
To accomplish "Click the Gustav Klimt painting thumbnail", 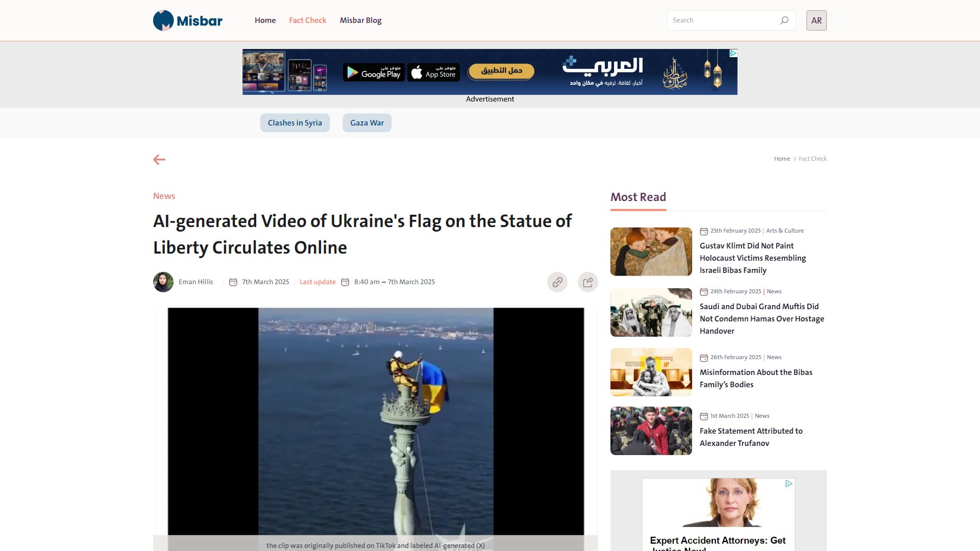I will point(651,252).
